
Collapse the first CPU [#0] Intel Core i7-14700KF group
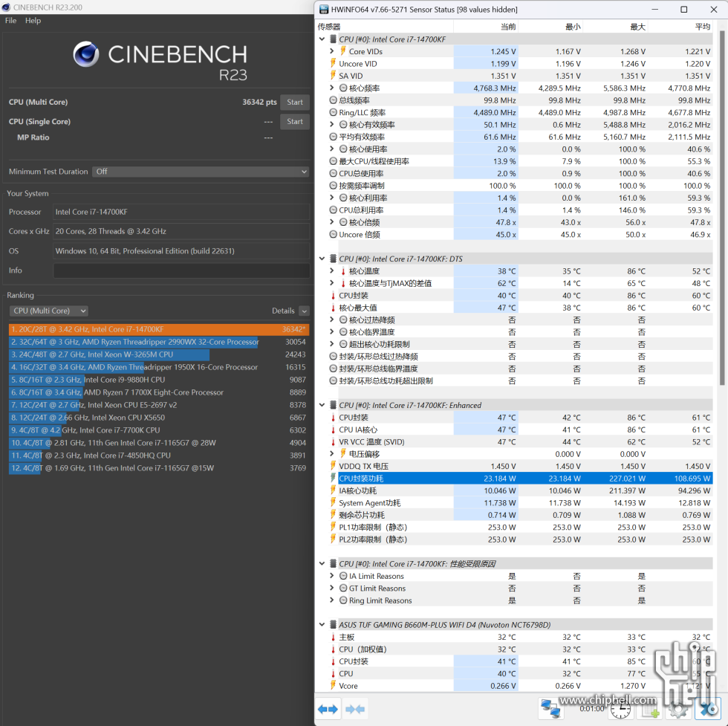322,39
